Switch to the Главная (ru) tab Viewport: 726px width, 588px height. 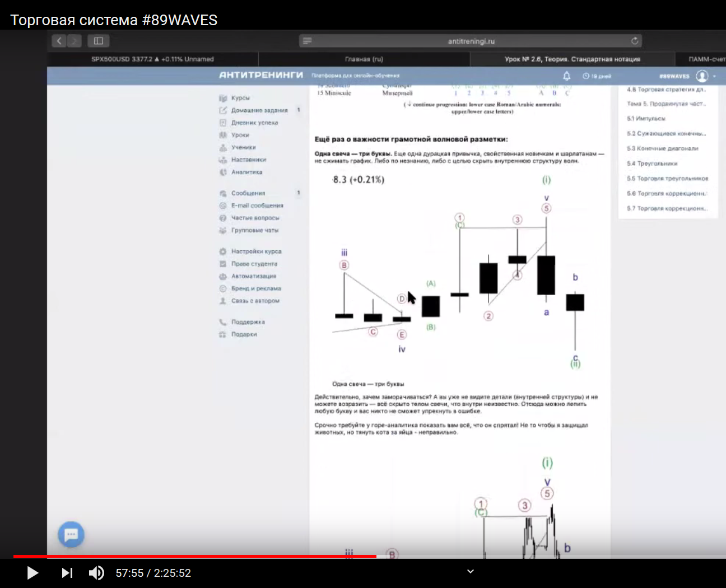[364, 59]
